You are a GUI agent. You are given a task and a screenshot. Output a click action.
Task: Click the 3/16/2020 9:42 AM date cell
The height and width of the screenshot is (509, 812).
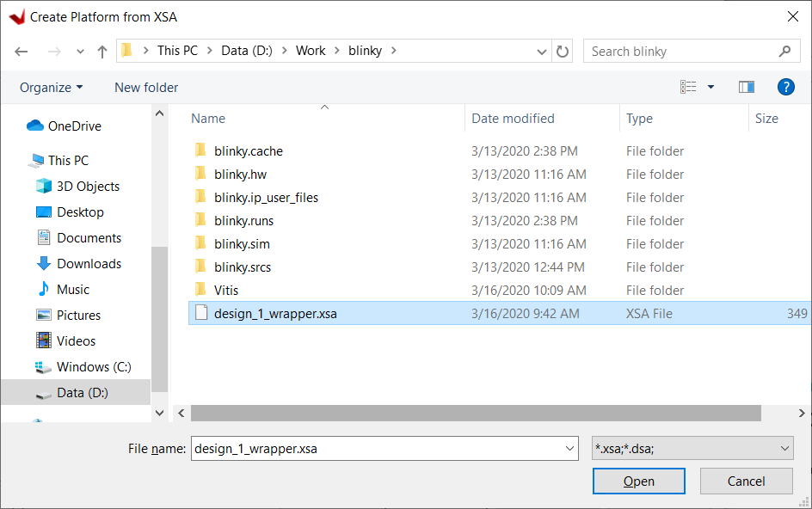pos(525,314)
